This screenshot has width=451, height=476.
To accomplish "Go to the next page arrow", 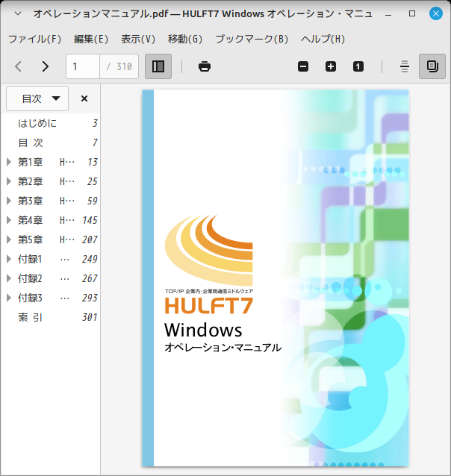I will tap(46, 66).
